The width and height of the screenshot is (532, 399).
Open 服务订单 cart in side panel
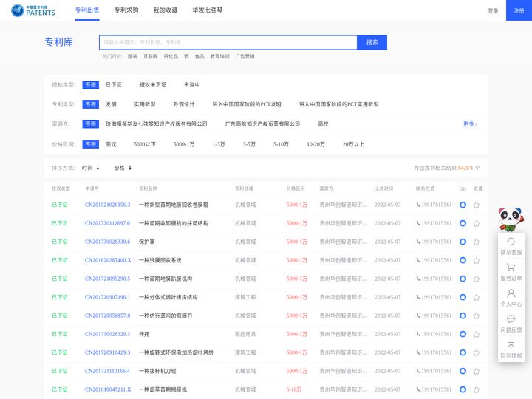[511, 272]
